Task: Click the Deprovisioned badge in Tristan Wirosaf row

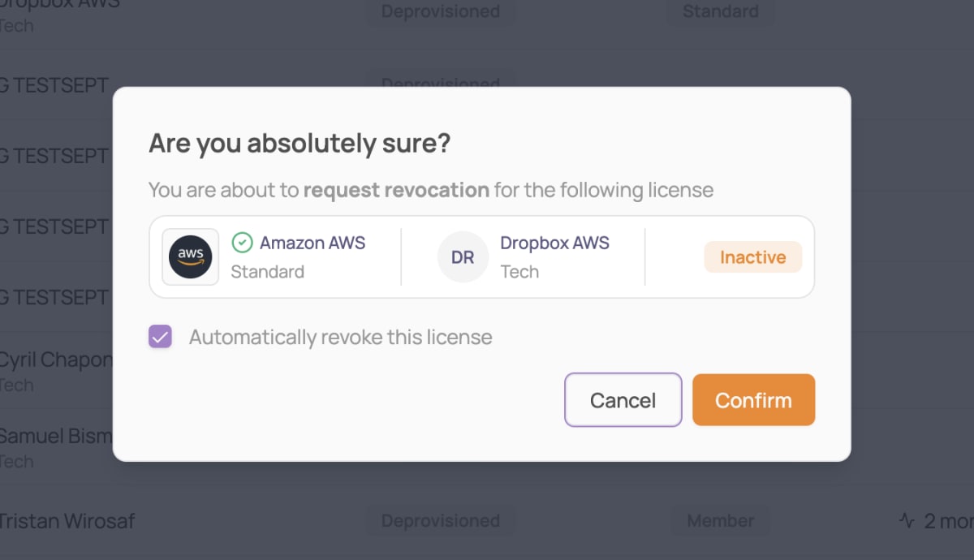Action: coord(440,521)
